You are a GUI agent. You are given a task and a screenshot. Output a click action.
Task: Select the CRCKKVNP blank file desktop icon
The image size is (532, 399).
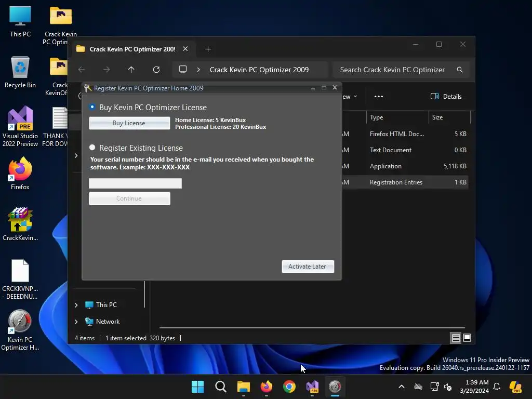click(x=20, y=279)
